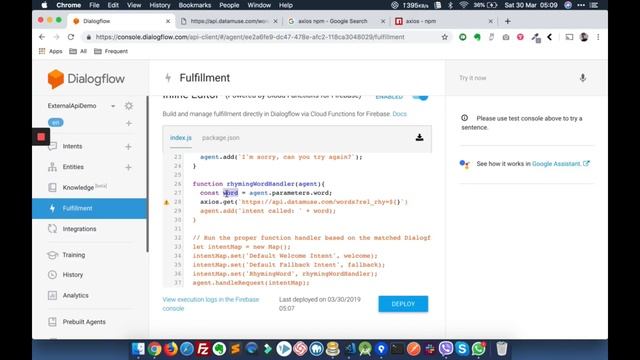Image resolution: width=640 pixels, height=360 pixels.
Task: Click the Chrome address bar
Action: click(261, 37)
